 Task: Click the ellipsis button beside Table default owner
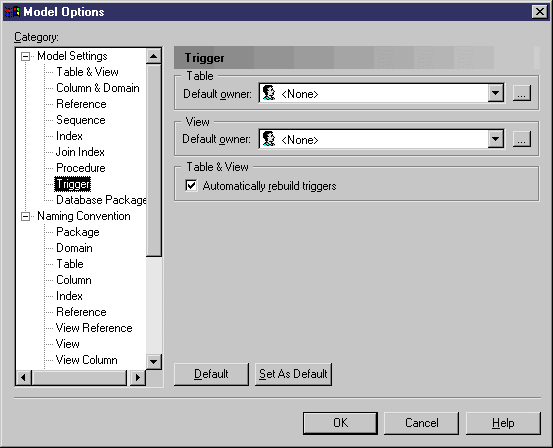pyautogui.click(x=522, y=93)
